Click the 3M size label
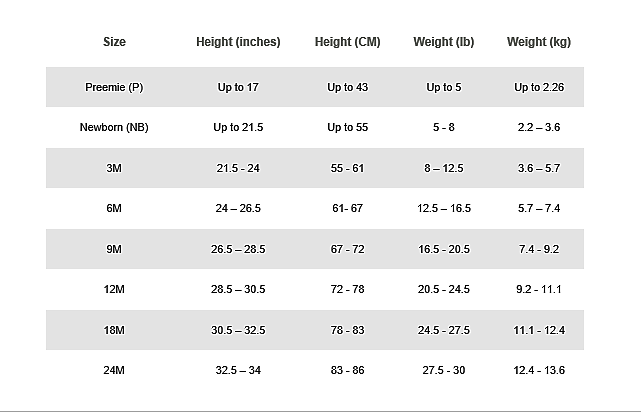This screenshot has width=641, height=412. click(x=114, y=168)
